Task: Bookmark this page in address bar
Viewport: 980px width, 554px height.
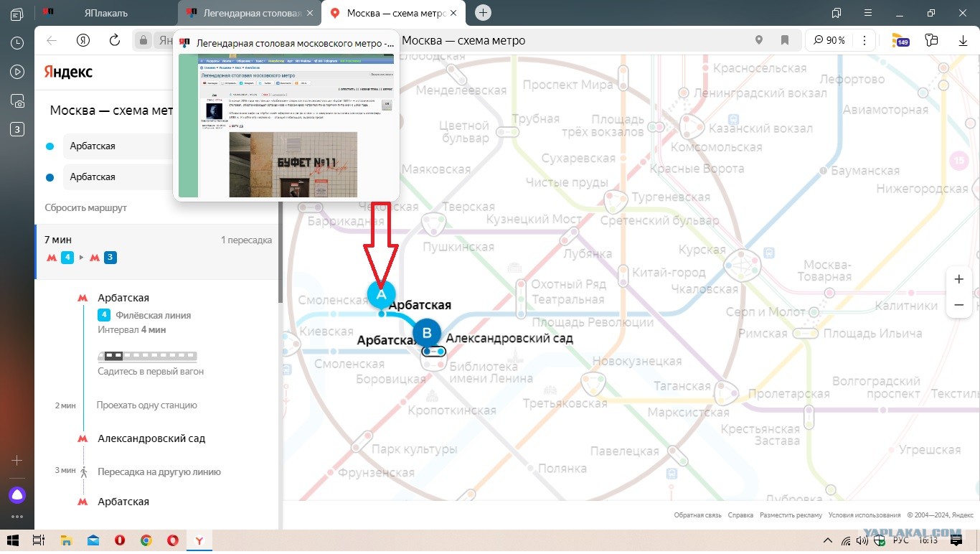Action: [x=785, y=40]
